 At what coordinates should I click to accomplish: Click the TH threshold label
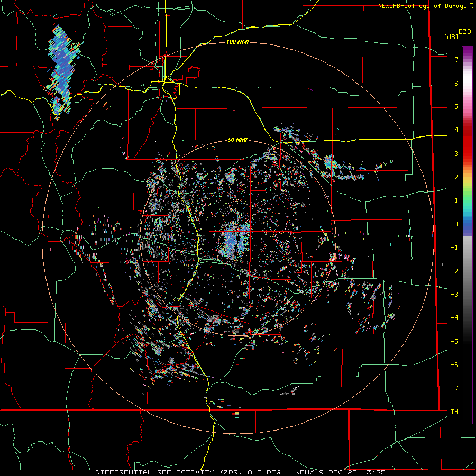point(454,411)
